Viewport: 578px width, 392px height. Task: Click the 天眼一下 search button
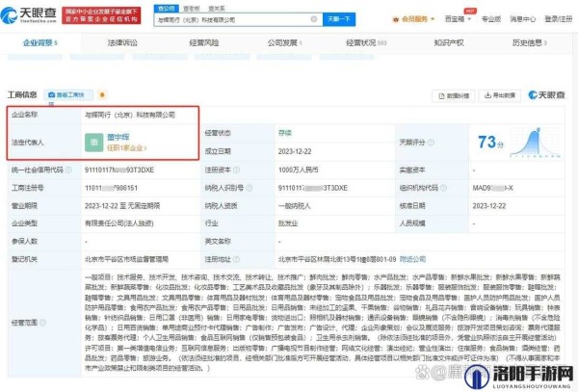tap(339, 19)
